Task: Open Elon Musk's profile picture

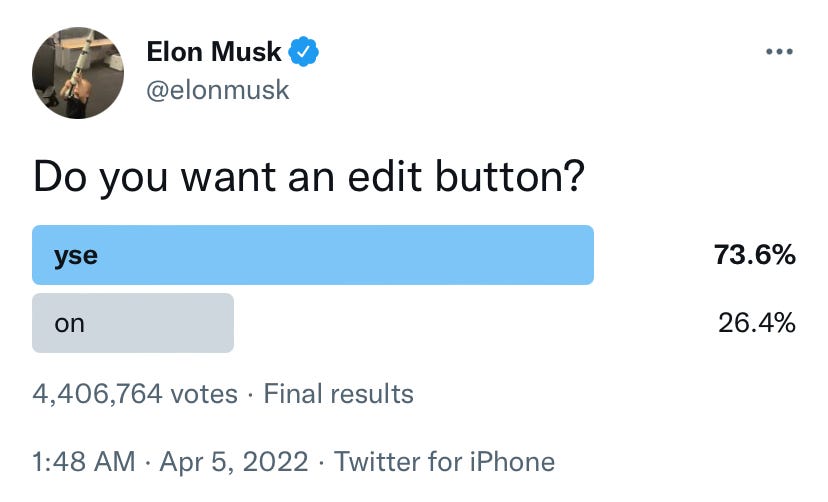Action: (78, 73)
